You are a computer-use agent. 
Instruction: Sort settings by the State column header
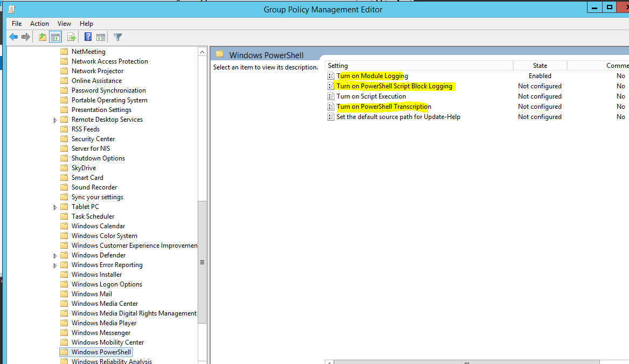point(540,65)
